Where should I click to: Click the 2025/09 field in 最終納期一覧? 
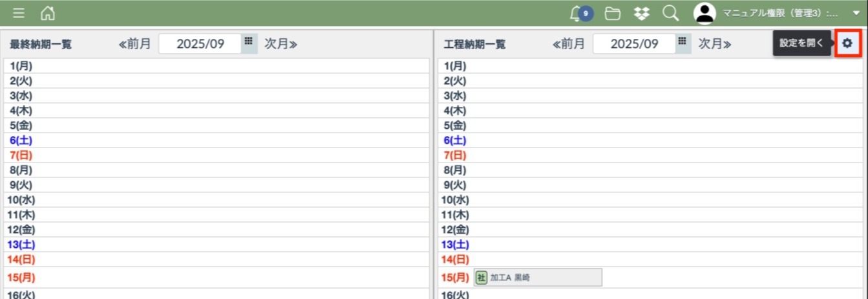pos(200,44)
